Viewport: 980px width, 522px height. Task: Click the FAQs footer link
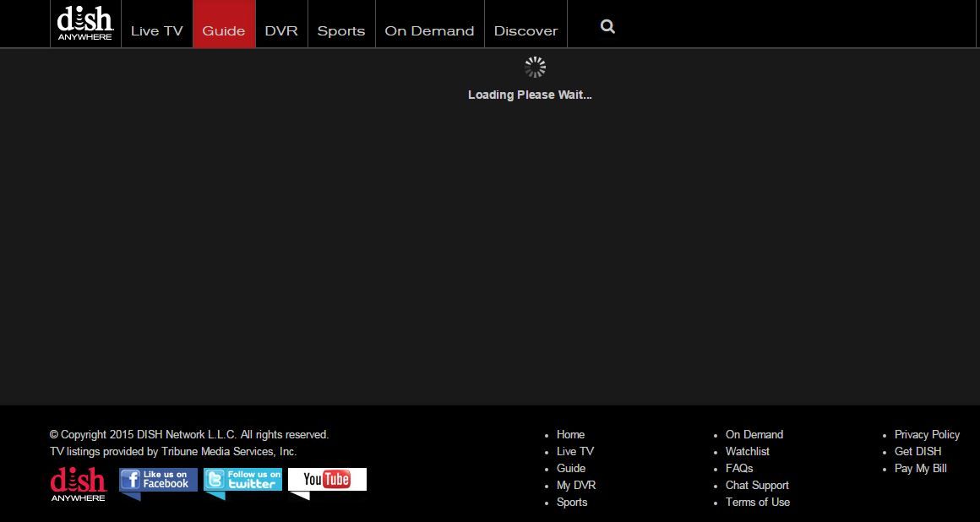(739, 468)
